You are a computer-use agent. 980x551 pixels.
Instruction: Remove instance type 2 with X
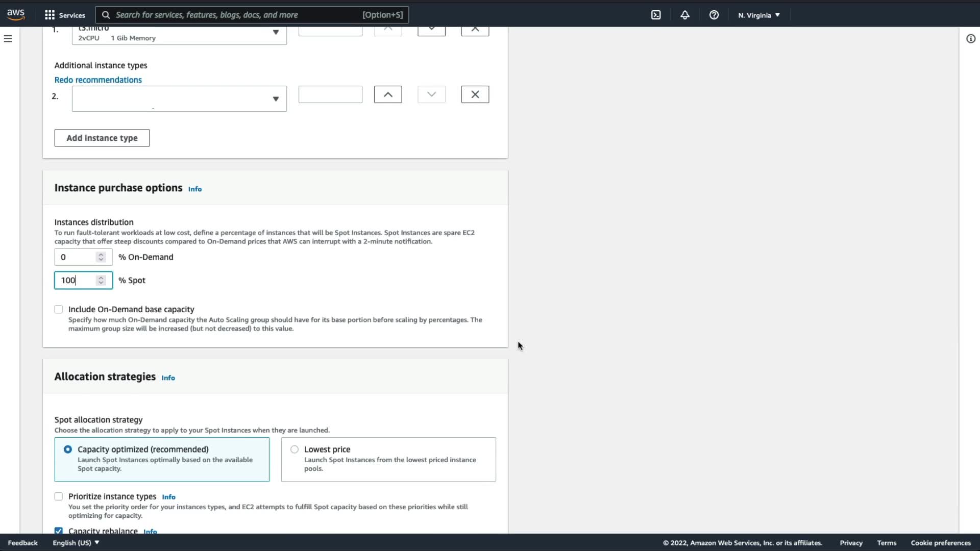[475, 94]
